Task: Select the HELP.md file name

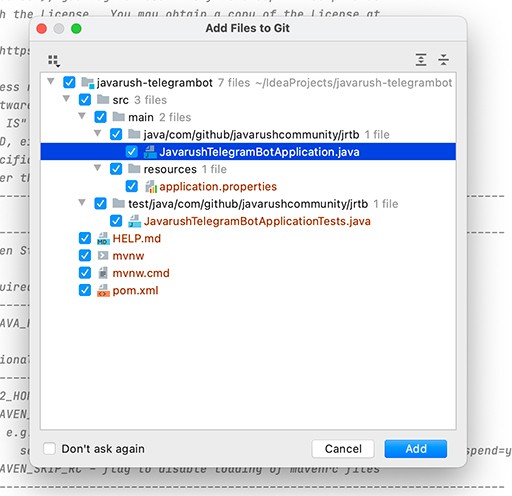Action: [x=137, y=238]
